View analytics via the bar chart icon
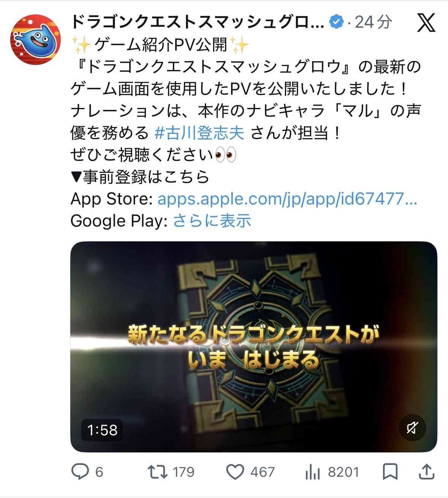Screen dimensions: 448x498 coord(313,472)
